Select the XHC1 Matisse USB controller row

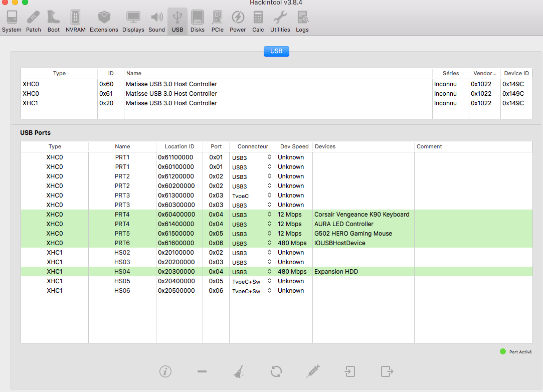tap(170, 103)
